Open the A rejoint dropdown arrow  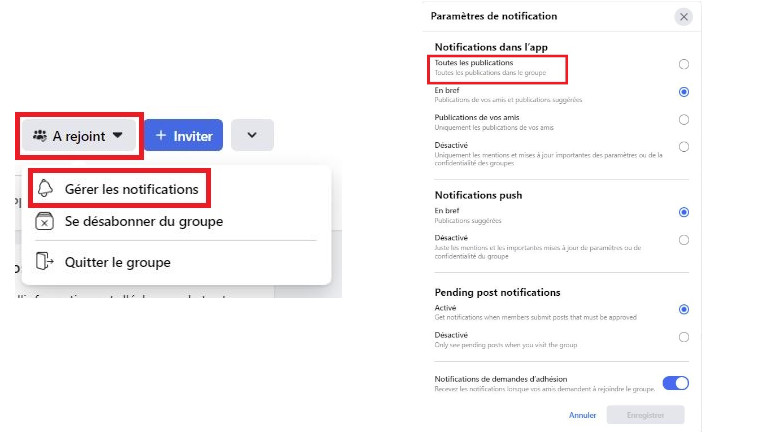point(118,135)
